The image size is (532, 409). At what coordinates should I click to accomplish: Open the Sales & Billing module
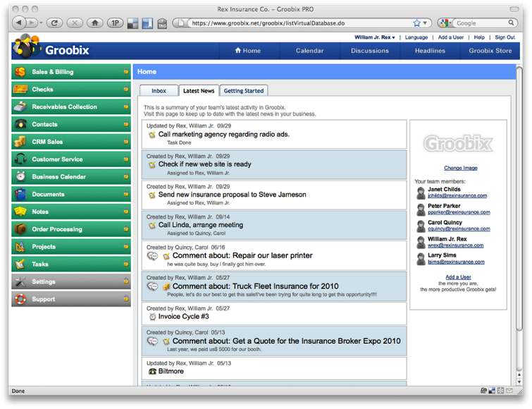pos(71,72)
